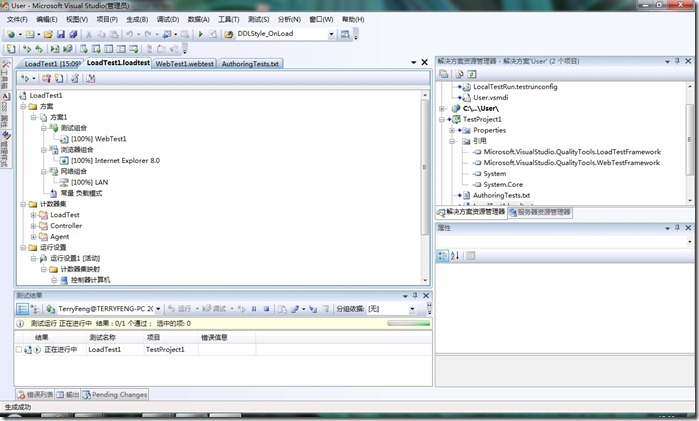Click the test list view icon in results toolbar
This screenshot has height=421, width=699.
22,309
